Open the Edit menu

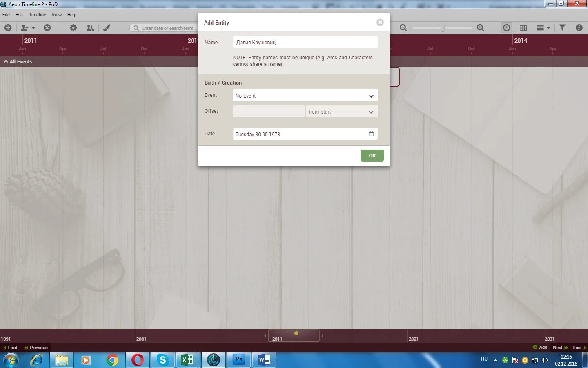tap(19, 15)
